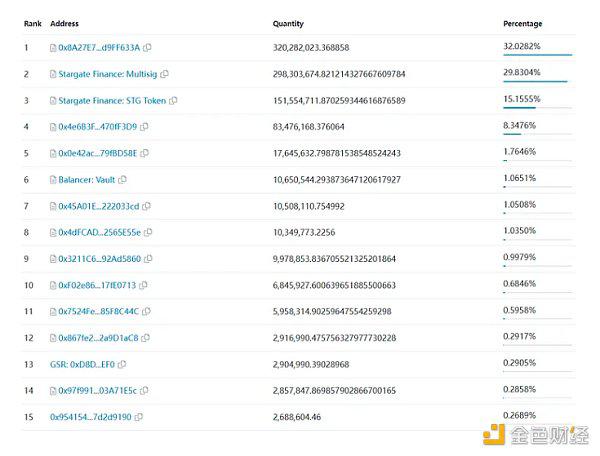The image size is (600, 456).
Task: Click contract icon beside 0x4e6B3F...470fF3D9
Action: [53, 127]
